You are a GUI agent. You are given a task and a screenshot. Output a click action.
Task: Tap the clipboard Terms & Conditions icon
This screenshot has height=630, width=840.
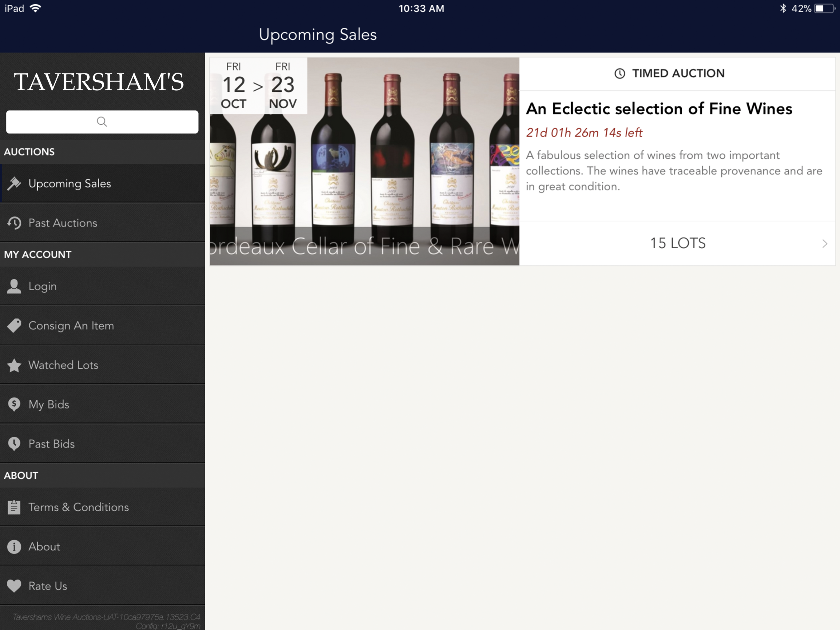(x=14, y=507)
